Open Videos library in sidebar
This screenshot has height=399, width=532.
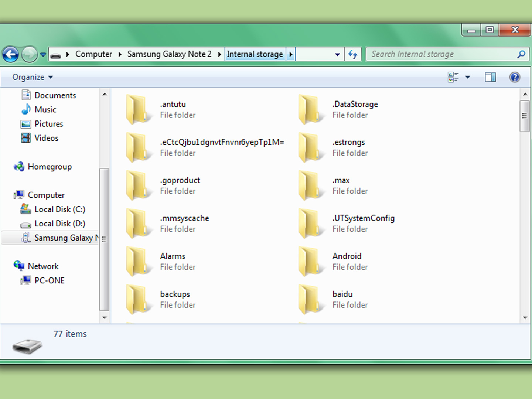[x=47, y=138]
